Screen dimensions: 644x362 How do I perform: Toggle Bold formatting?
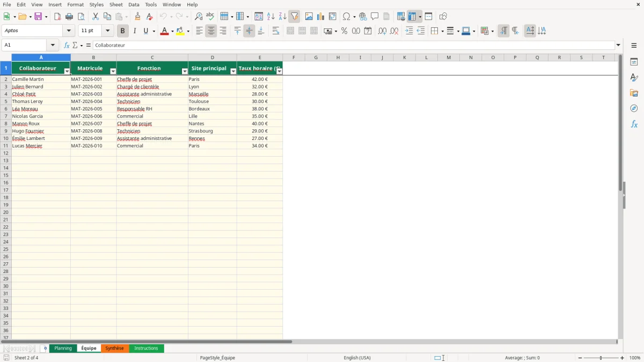(122, 31)
